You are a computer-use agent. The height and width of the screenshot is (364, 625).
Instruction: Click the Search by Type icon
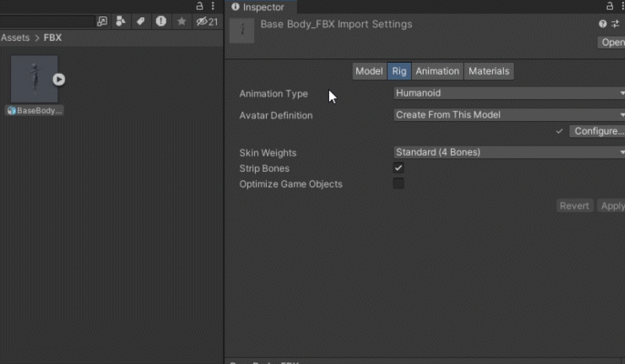120,21
